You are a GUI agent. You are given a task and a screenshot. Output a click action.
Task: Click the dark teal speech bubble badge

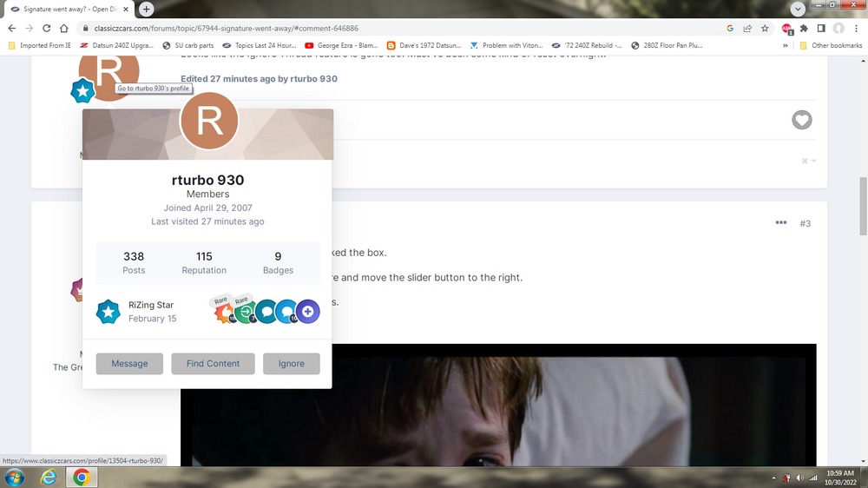tap(266, 312)
